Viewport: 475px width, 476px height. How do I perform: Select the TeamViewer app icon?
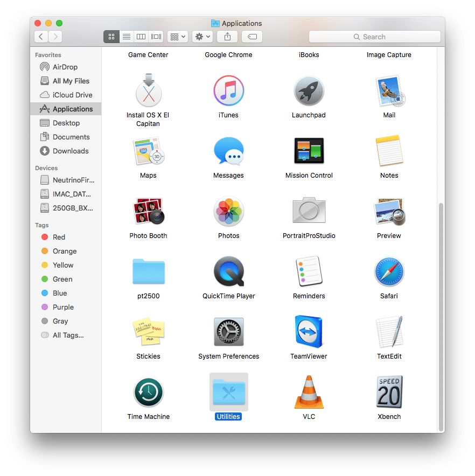point(309,332)
